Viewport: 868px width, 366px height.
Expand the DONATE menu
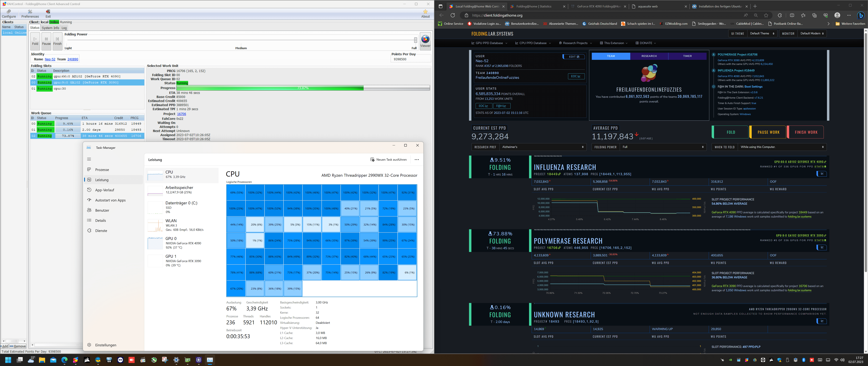(x=646, y=43)
